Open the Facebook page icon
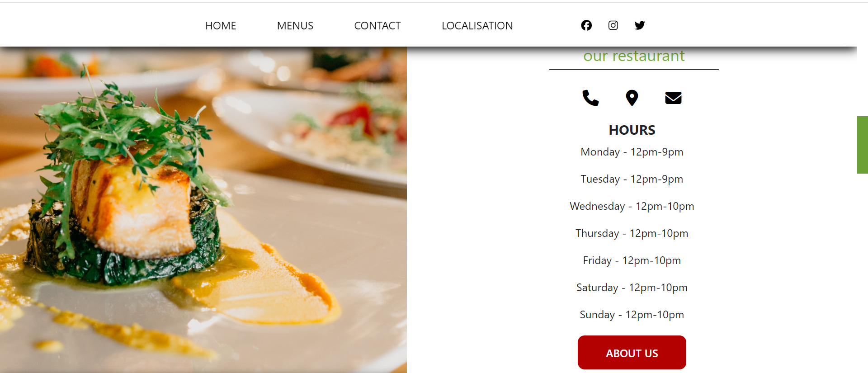868x373 pixels. [586, 25]
